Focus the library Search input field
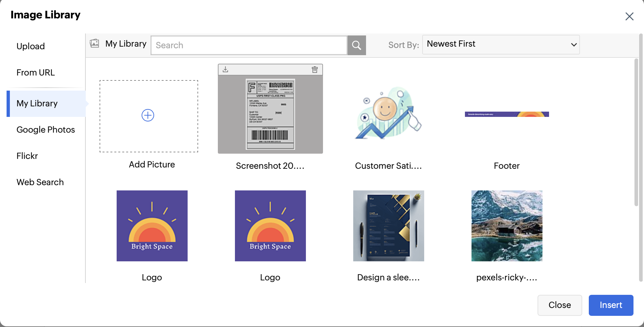The height and width of the screenshot is (327, 644). coord(249,45)
